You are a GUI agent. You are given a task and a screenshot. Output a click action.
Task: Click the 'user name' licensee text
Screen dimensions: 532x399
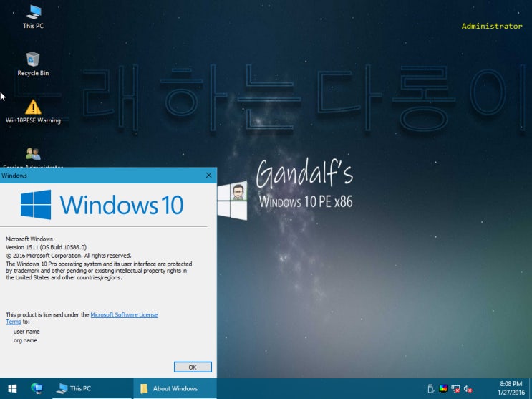[26, 332]
